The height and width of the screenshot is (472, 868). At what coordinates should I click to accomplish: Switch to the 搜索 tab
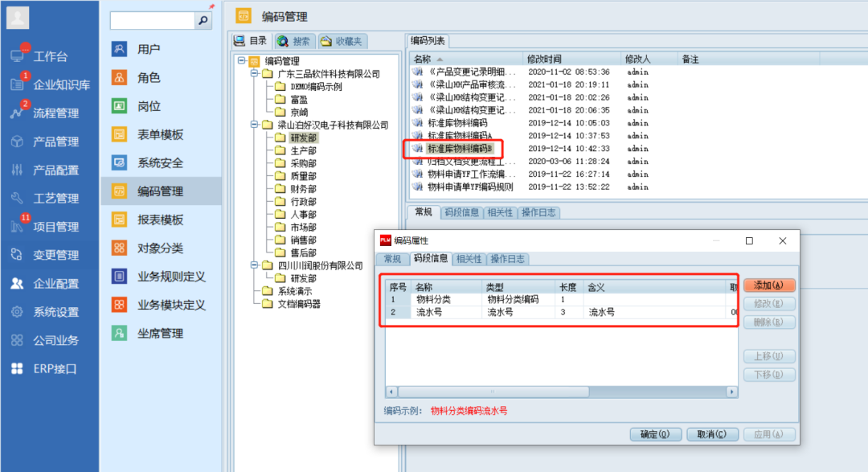[293, 41]
